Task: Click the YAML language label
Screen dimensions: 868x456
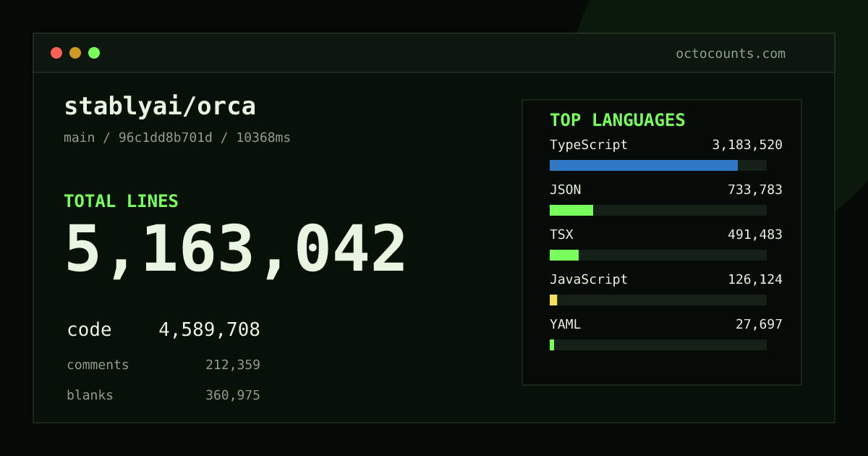Action: [x=565, y=324]
